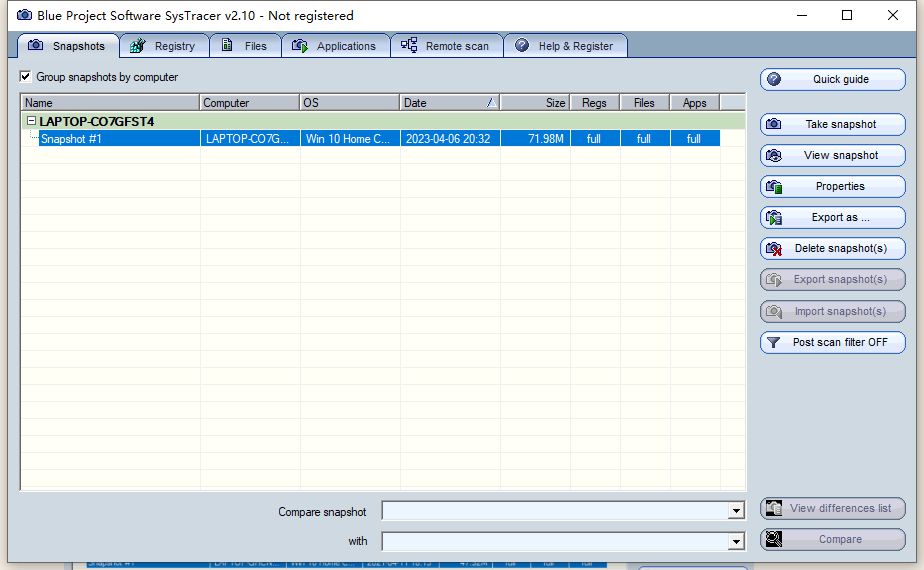Click the Compare button label
This screenshot has height=570, width=924.
tap(840, 539)
